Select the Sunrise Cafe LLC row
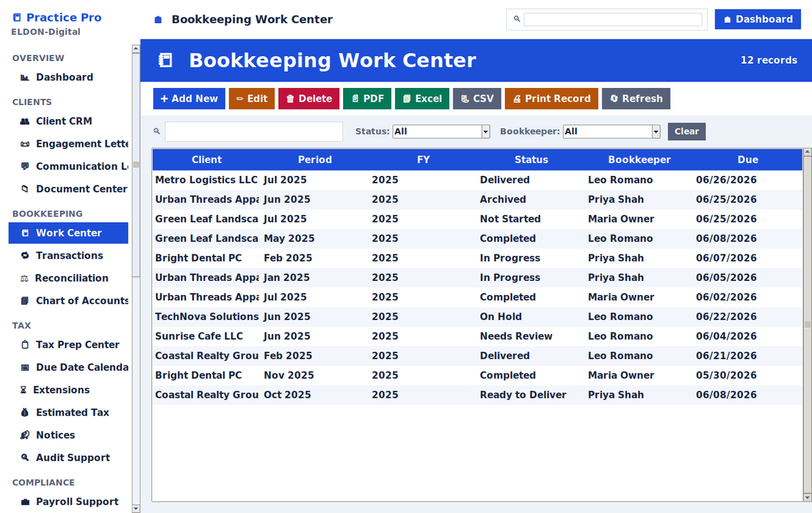The width and height of the screenshot is (812, 513). (x=477, y=336)
